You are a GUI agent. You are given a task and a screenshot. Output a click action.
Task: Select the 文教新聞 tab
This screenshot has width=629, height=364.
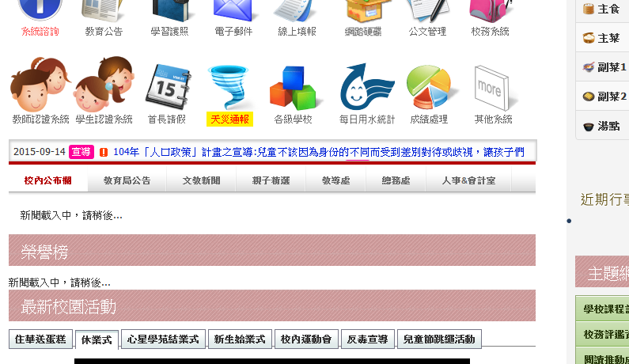pos(201,180)
